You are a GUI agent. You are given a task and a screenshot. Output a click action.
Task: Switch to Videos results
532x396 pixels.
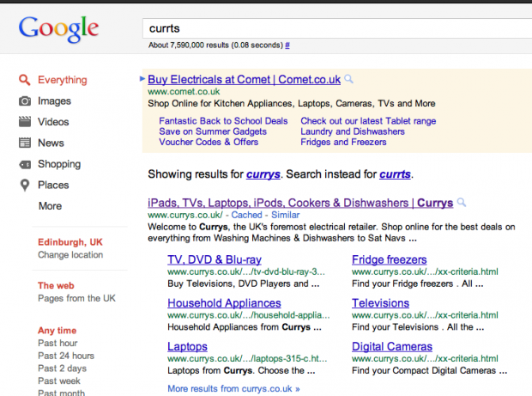(x=53, y=122)
